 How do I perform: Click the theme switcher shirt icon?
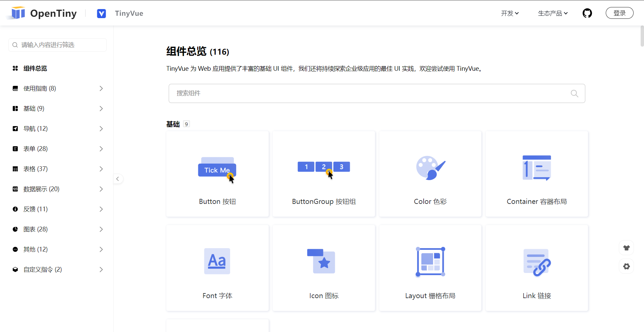pyautogui.click(x=627, y=248)
